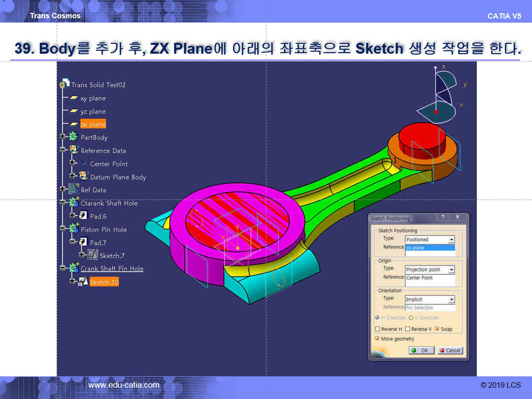
Task: Toggle the Move geometry checkbox
Action: 377,339
